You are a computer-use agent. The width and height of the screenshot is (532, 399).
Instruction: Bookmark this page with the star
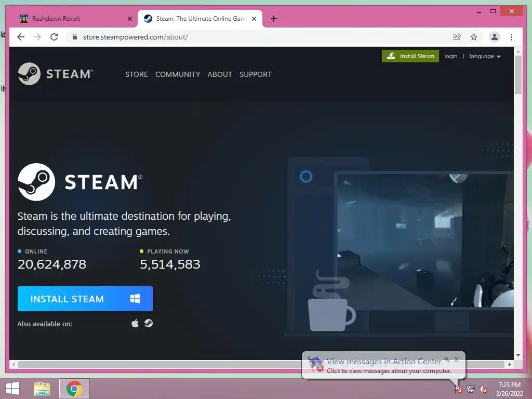(474, 37)
